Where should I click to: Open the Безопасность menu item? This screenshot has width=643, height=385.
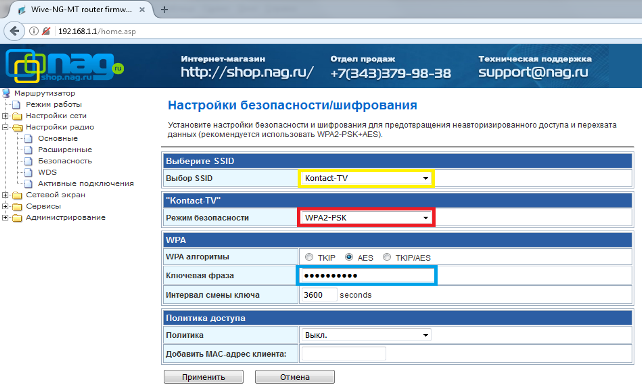tap(65, 161)
